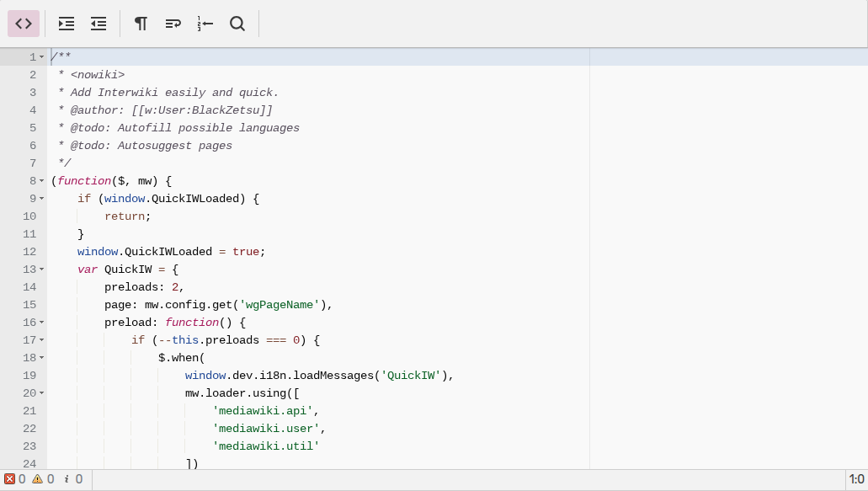The image size is (868, 491).
Task: Fold the preload function at line 16
Action: pos(42,323)
